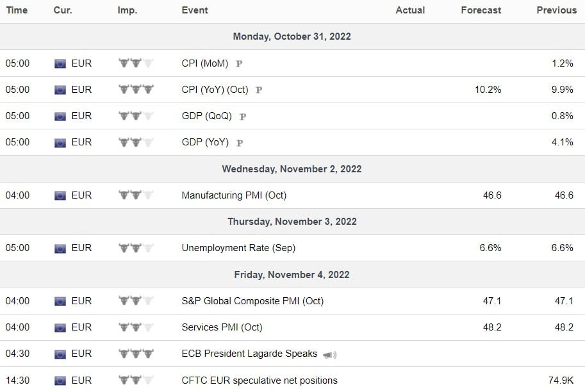Sort by the Time column header
This screenshot has width=585, height=392.
coord(17,10)
